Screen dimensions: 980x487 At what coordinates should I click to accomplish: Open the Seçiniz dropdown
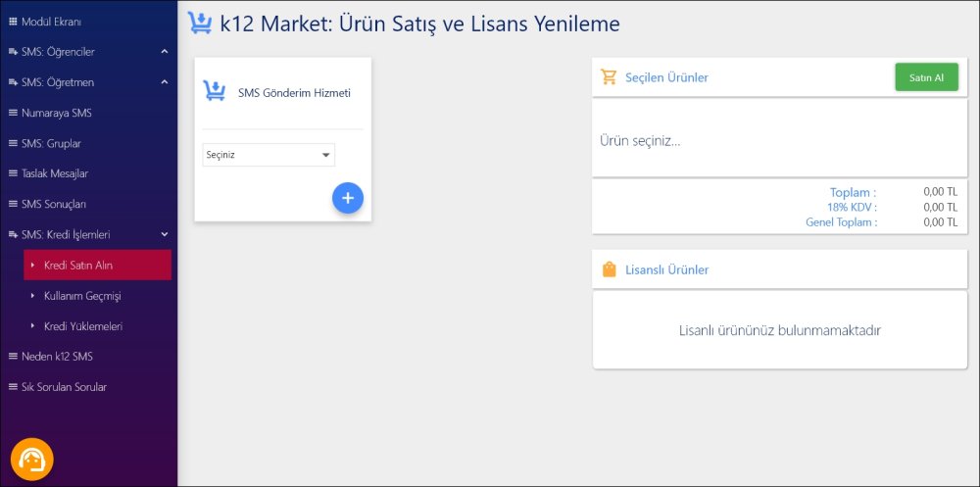click(269, 155)
